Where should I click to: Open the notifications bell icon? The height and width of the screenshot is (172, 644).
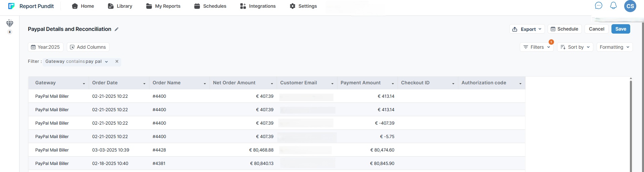click(x=613, y=6)
